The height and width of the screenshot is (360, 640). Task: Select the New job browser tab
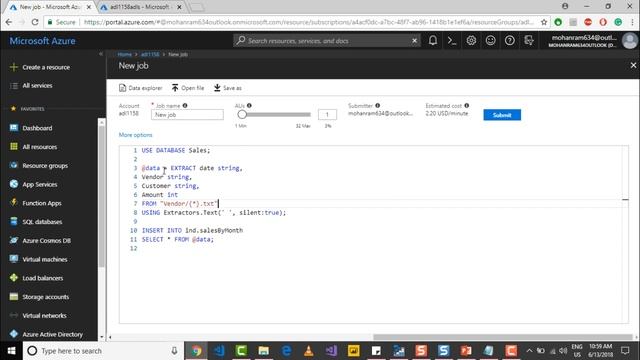tap(50, 7)
